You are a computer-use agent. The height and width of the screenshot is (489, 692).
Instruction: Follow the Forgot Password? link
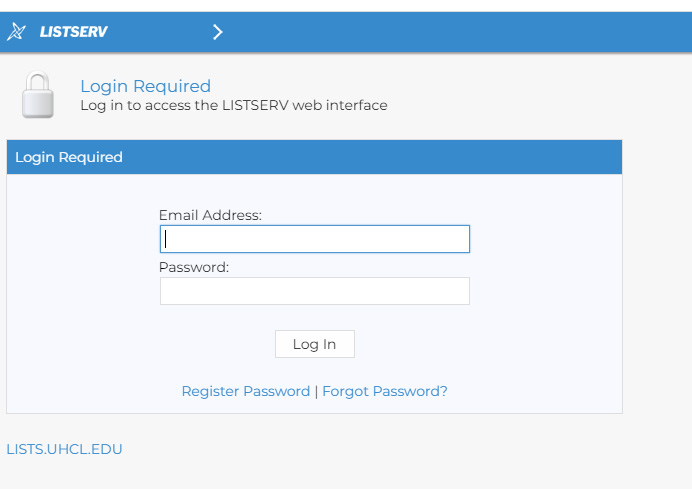tap(385, 391)
